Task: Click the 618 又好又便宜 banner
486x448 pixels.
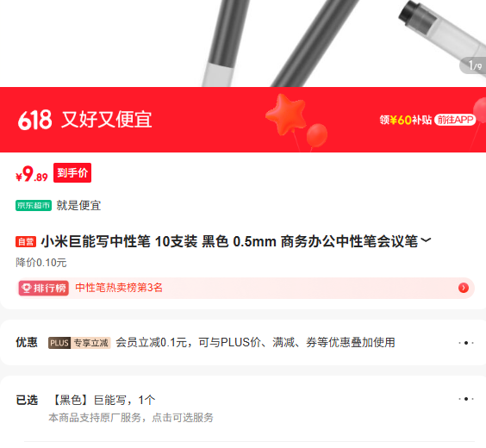Action: 243,120
